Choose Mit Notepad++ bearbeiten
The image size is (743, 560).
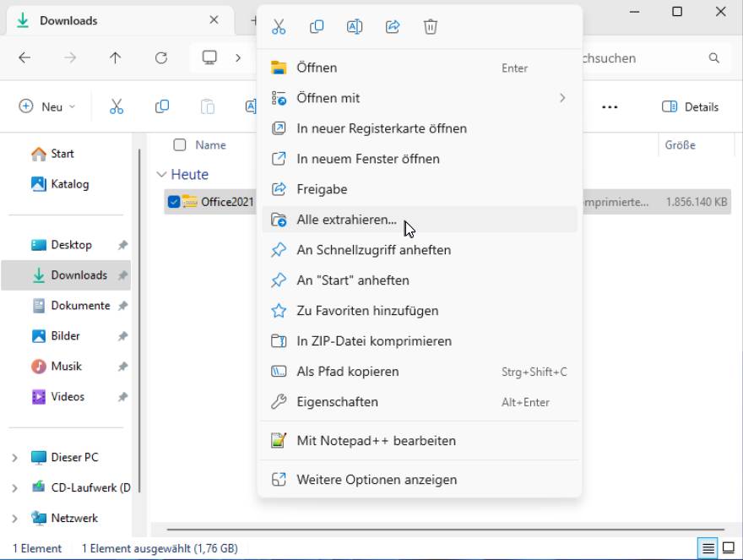coord(420,441)
